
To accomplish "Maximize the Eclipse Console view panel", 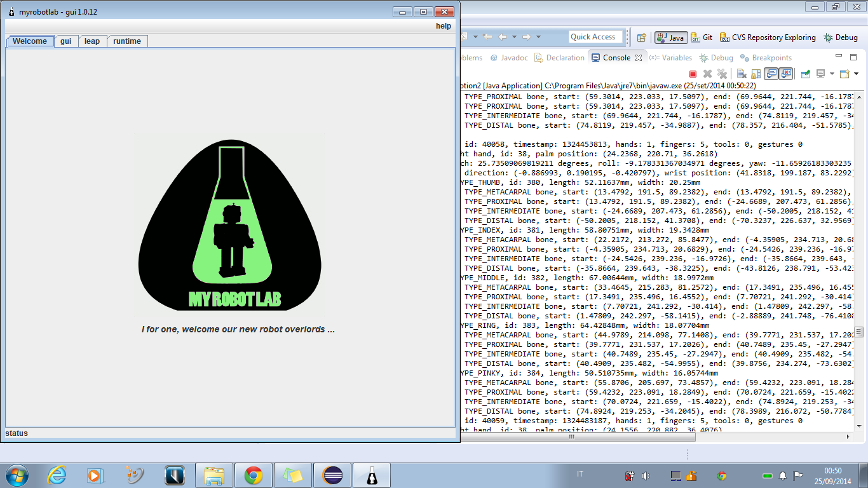I will pyautogui.click(x=853, y=57).
